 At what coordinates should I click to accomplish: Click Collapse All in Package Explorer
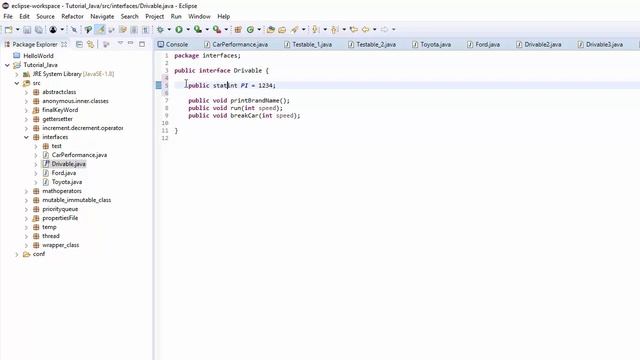[79, 44]
